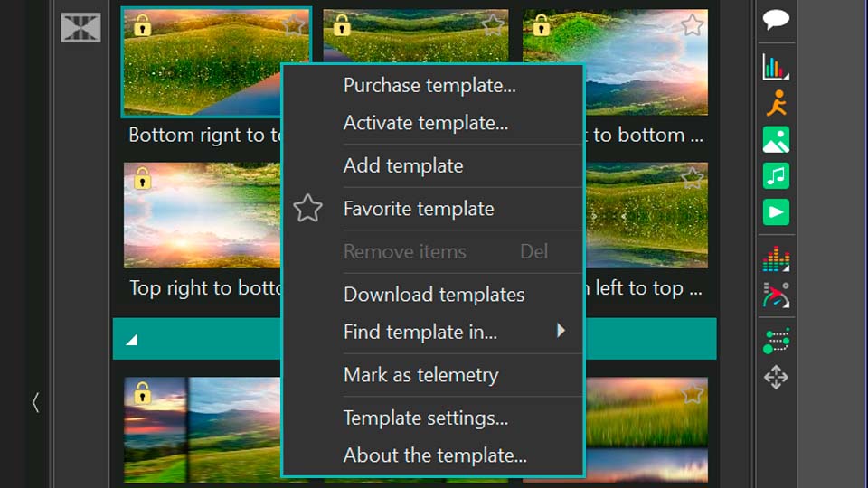Click the transitions icon at top left
The height and width of the screenshot is (488, 868).
(80, 28)
